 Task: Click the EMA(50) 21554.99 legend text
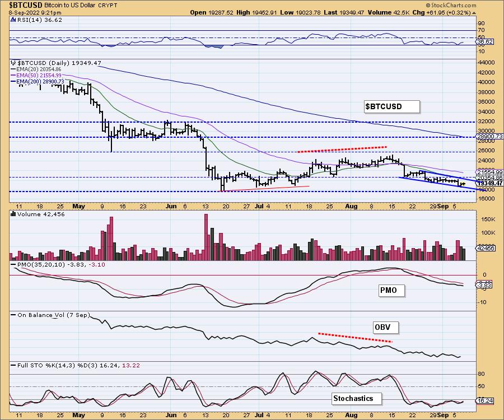(39, 76)
